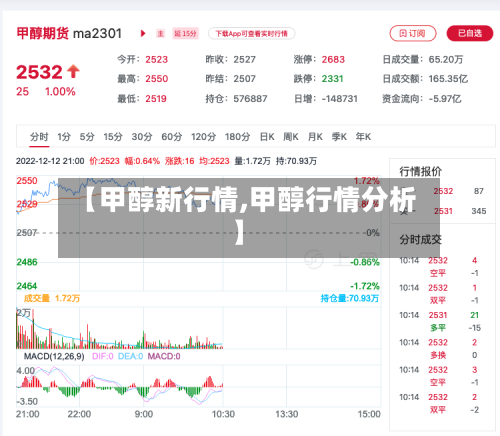
Task: Click the 持仓 value 576887
Action: pyautogui.click(x=250, y=99)
